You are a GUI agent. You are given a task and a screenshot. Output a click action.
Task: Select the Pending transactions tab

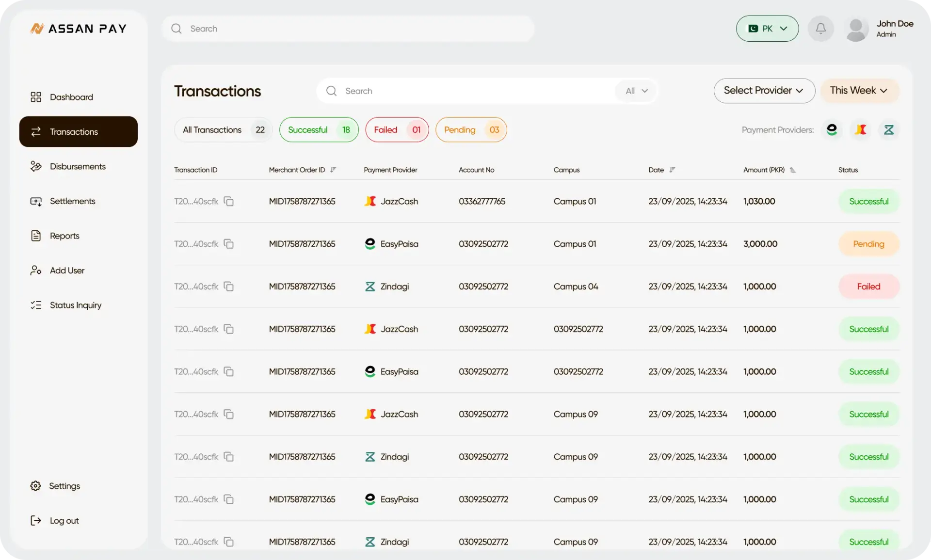471,130
